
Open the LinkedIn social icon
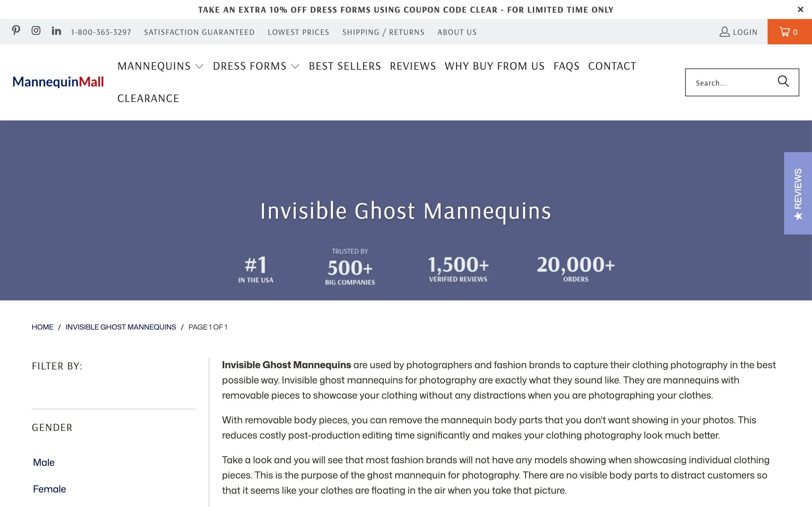[56, 31]
